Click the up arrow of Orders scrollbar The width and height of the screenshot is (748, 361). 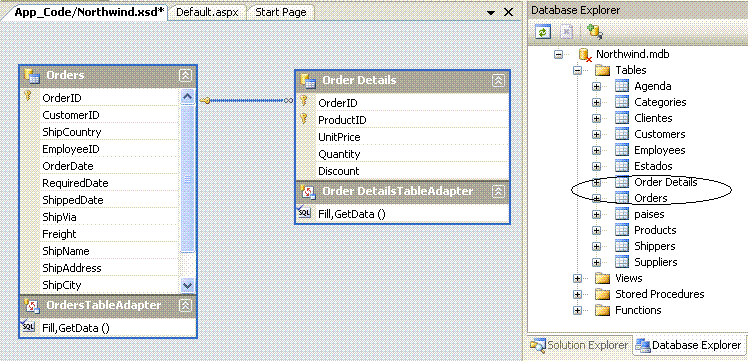tap(187, 97)
